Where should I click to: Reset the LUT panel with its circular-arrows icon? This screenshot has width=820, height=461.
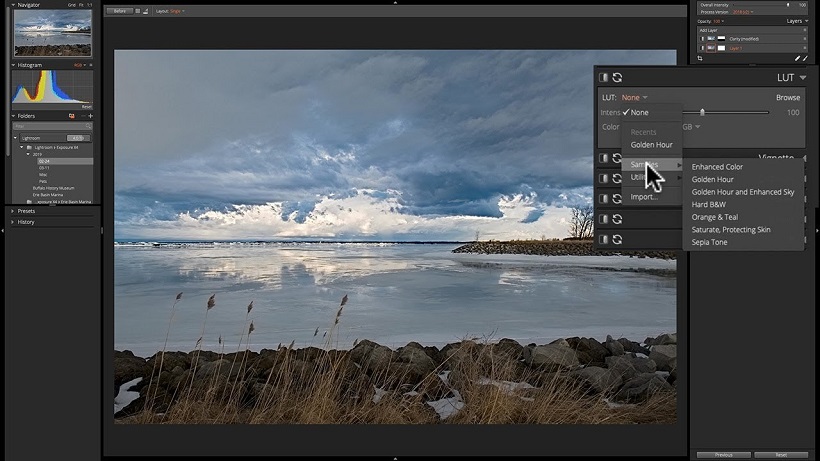pyautogui.click(x=617, y=77)
